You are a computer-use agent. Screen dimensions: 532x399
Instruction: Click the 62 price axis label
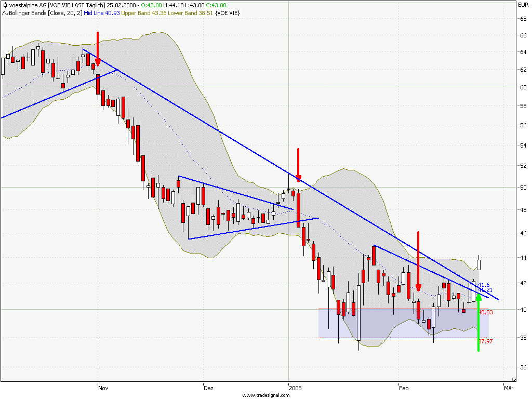click(523, 70)
